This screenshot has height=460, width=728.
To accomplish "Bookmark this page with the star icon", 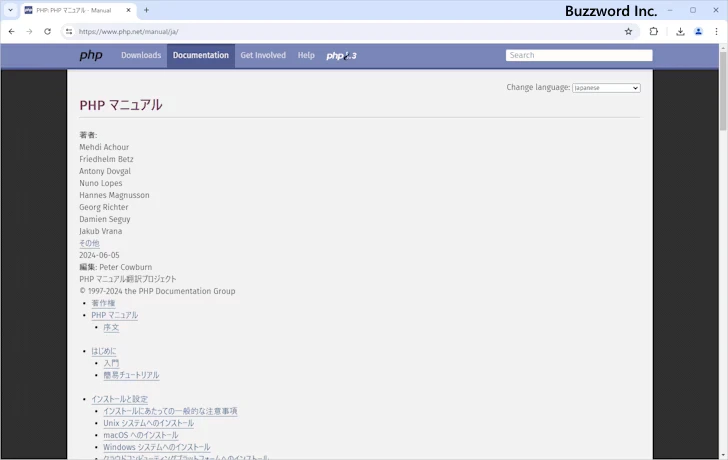I will pyautogui.click(x=628, y=32).
